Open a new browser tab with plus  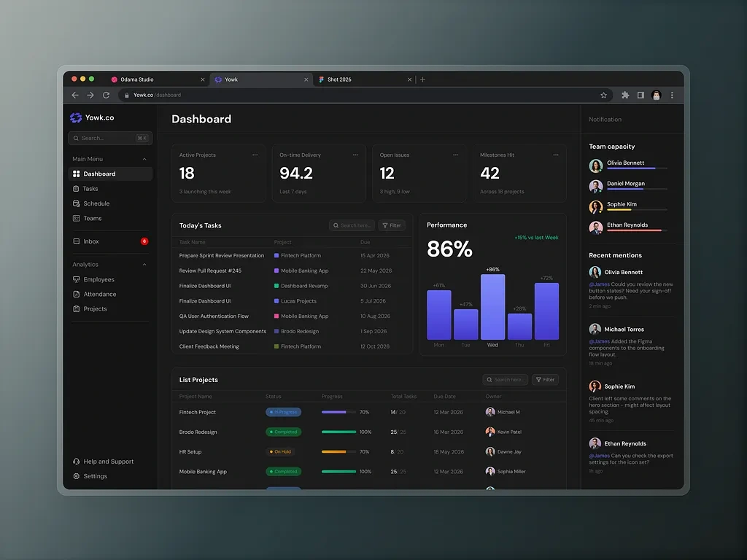(422, 79)
